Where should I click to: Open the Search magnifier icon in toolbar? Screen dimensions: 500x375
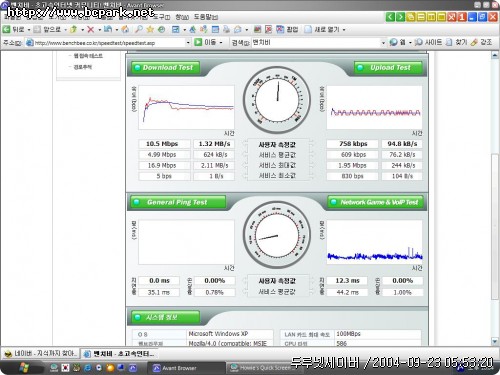[139, 30]
